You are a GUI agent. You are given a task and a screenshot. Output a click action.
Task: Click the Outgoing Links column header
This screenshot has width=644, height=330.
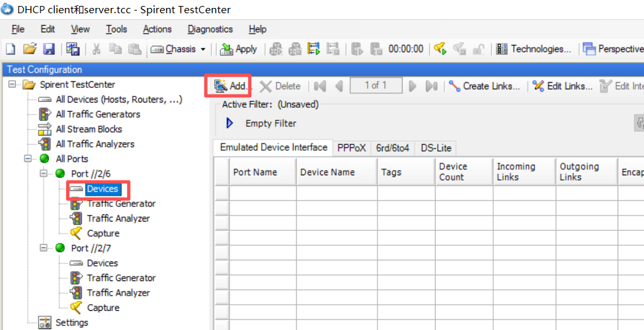click(x=586, y=172)
